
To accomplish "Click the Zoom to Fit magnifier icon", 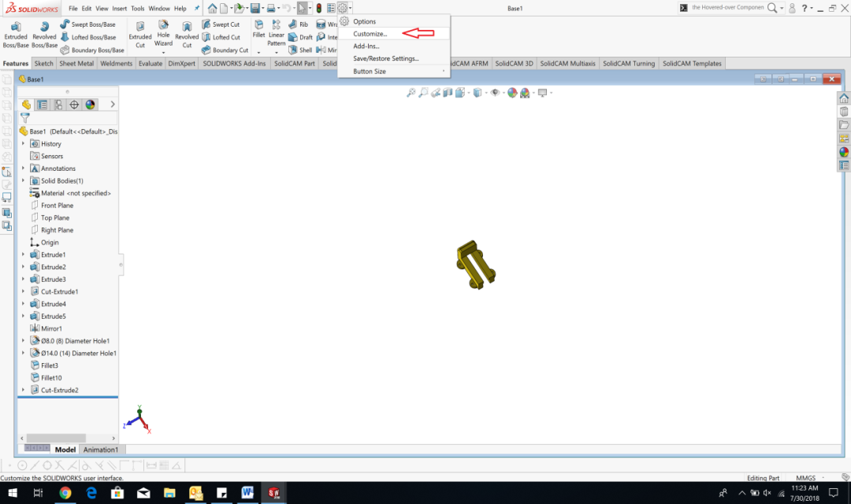I will [411, 93].
